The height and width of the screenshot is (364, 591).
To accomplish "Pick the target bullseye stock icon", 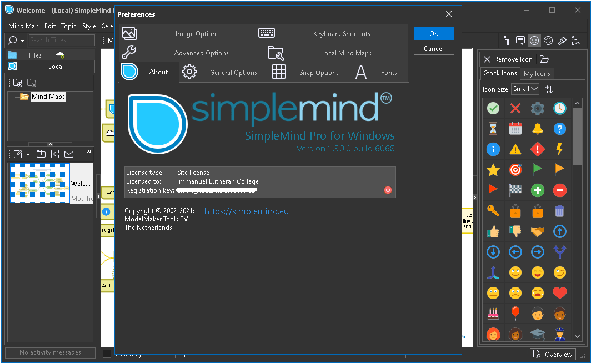I will click(515, 170).
